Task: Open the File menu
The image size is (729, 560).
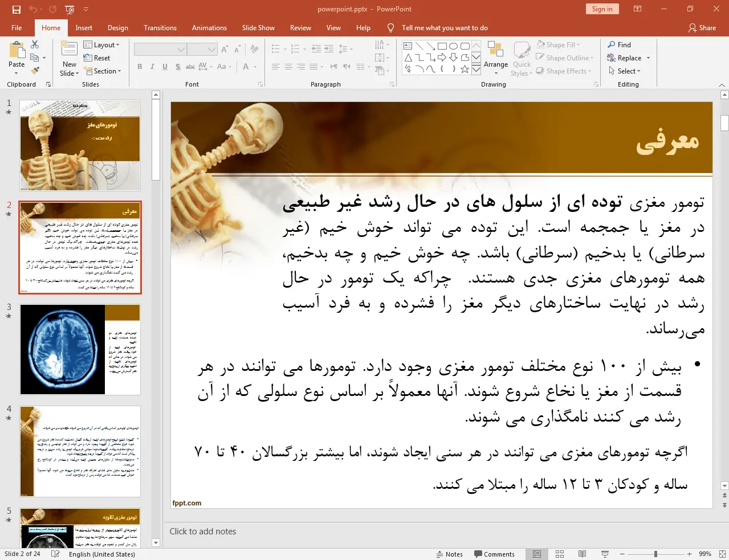Action: coord(17,28)
